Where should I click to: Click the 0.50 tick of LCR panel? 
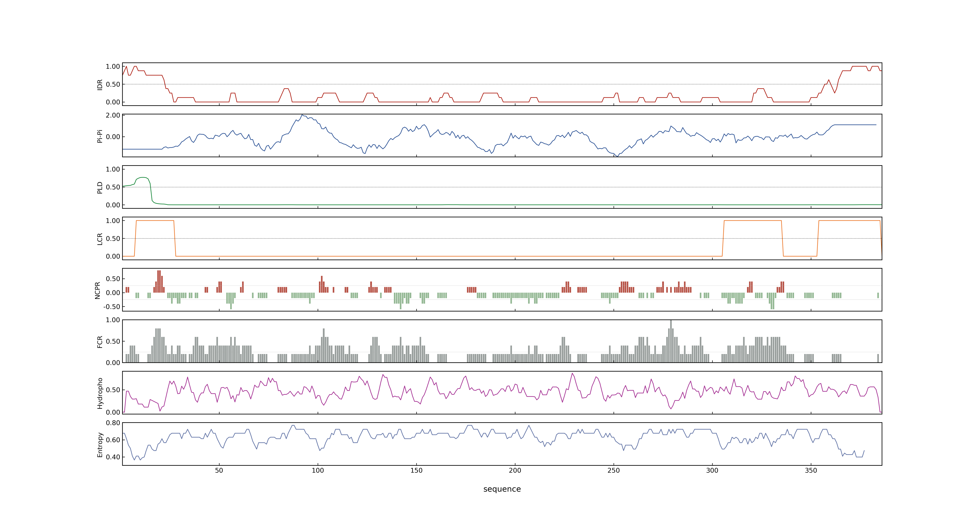pyautogui.click(x=113, y=239)
